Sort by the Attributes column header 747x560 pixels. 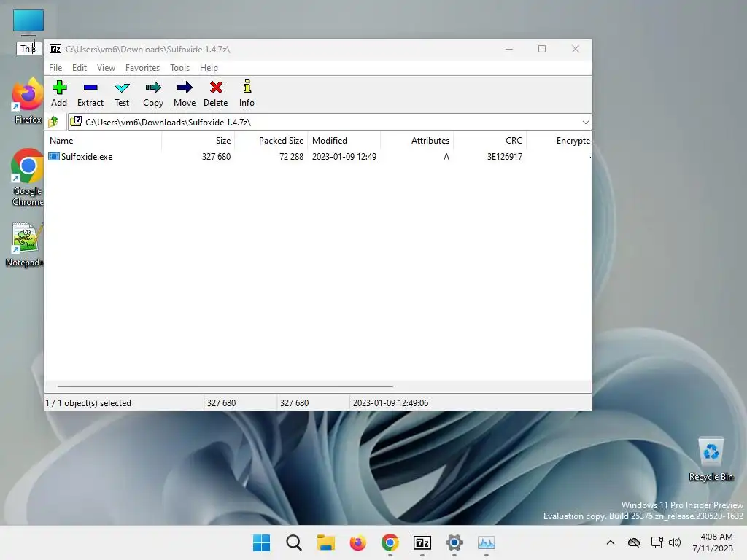(x=417, y=141)
